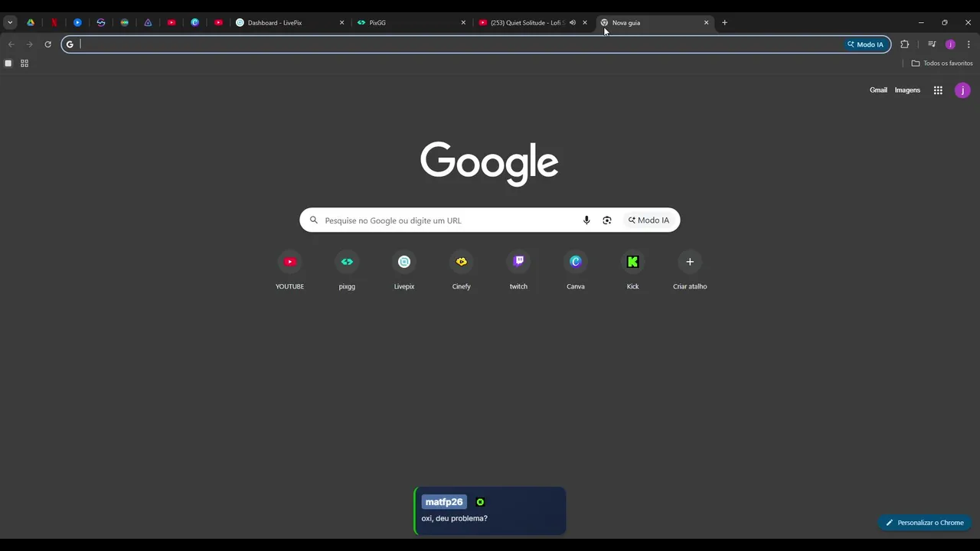Click Personalizar o Chrome button
The width and height of the screenshot is (980, 551).
925,523
